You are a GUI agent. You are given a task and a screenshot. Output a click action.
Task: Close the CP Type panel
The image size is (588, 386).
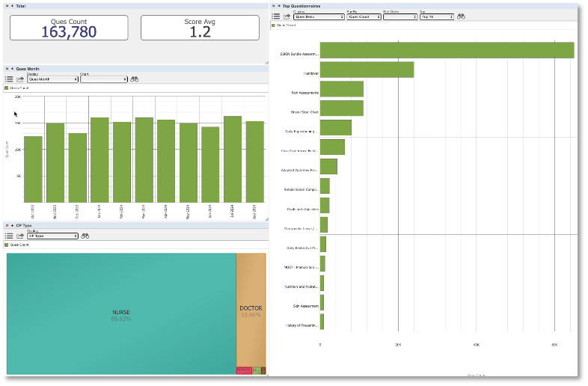coord(7,225)
